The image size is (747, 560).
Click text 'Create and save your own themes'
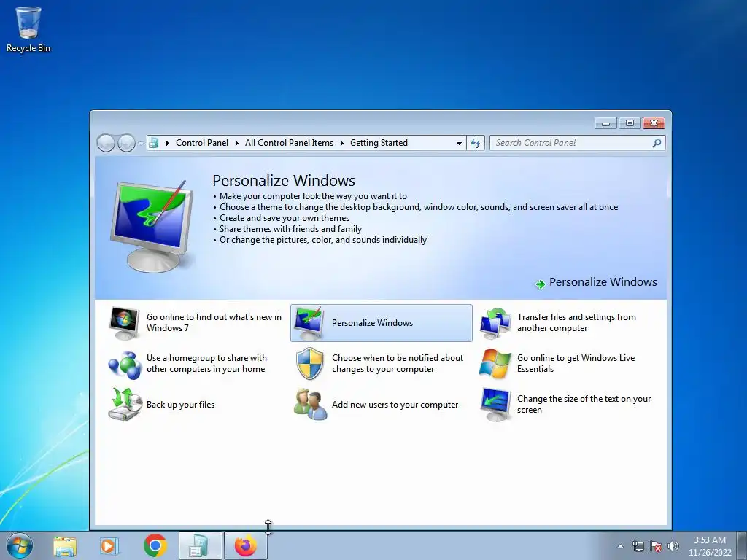tap(285, 218)
